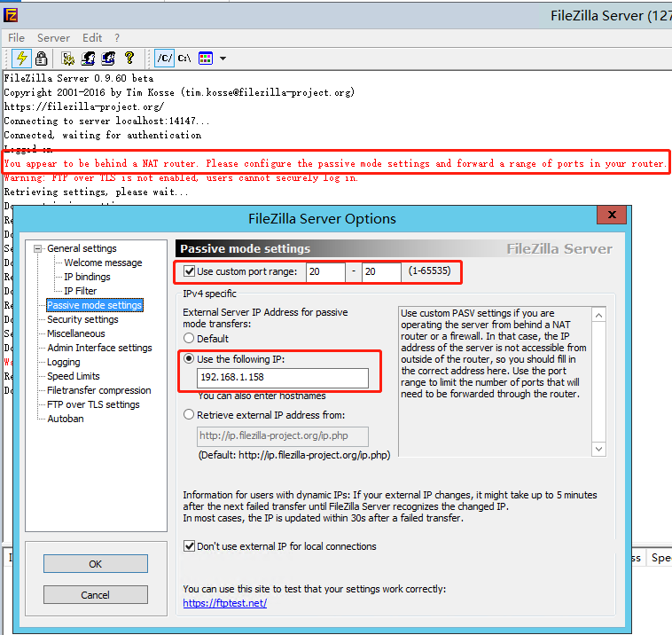Click the 192.168.1.158 IP address field
The image size is (672, 635).
(283, 378)
